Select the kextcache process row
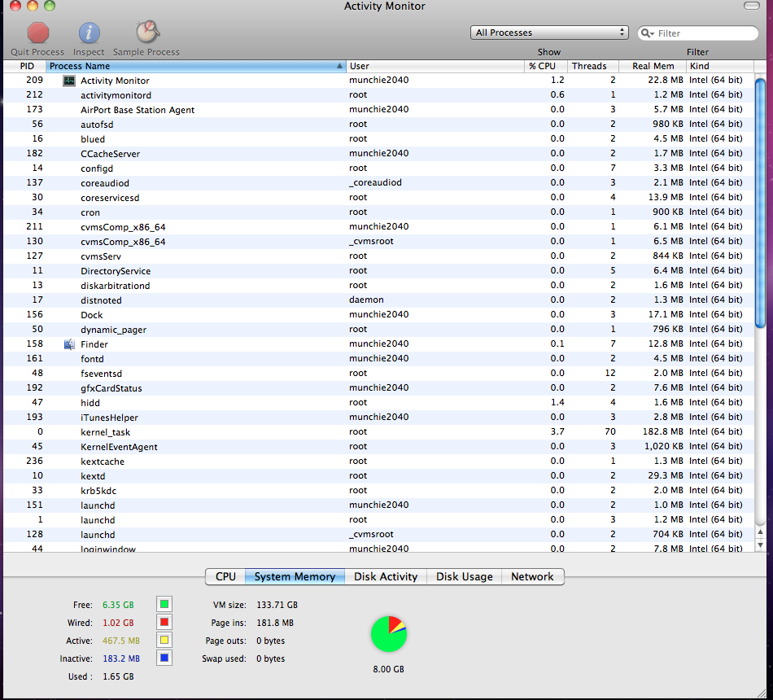773x700 pixels. click(378, 462)
